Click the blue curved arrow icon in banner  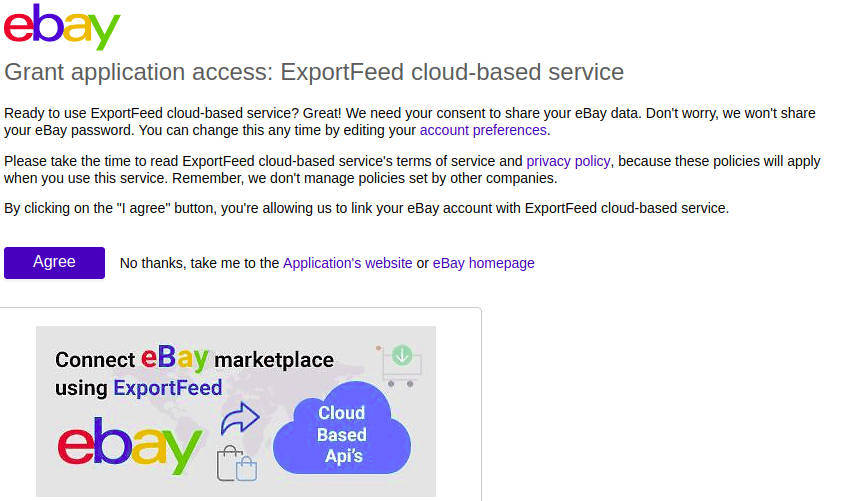(x=240, y=416)
